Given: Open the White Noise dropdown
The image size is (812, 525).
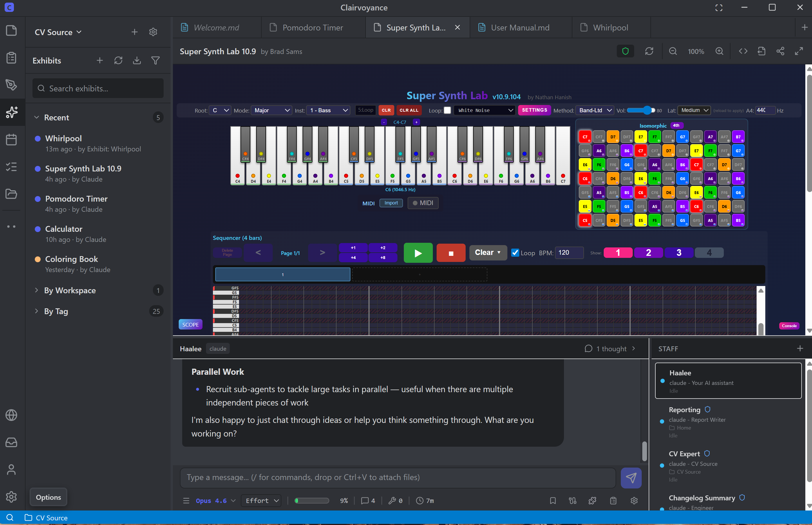Looking at the screenshot, I should pyautogui.click(x=484, y=110).
